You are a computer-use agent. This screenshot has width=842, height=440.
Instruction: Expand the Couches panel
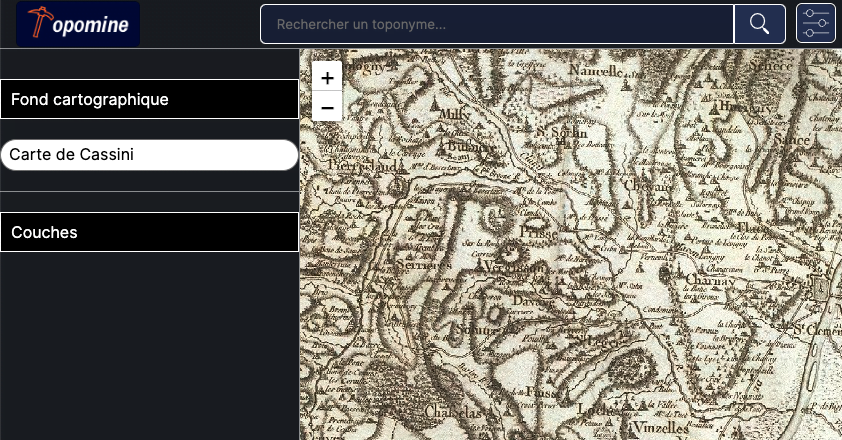click(150, 232)
